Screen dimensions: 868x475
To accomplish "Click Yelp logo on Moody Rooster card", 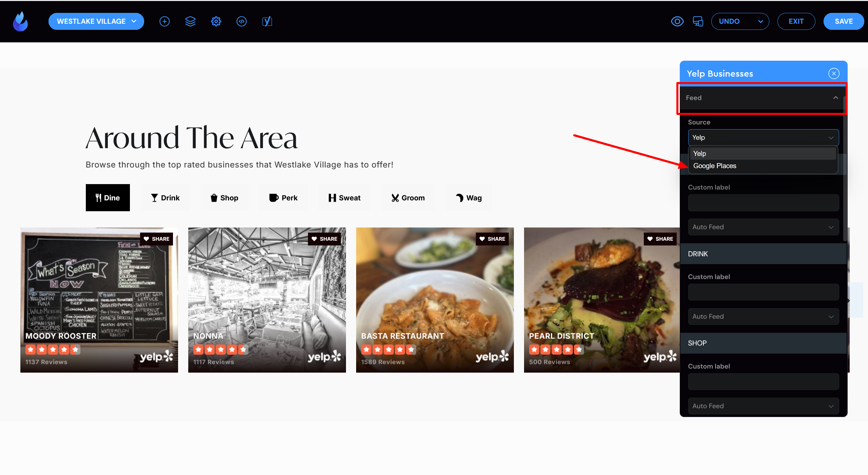I will click(156, 357).
